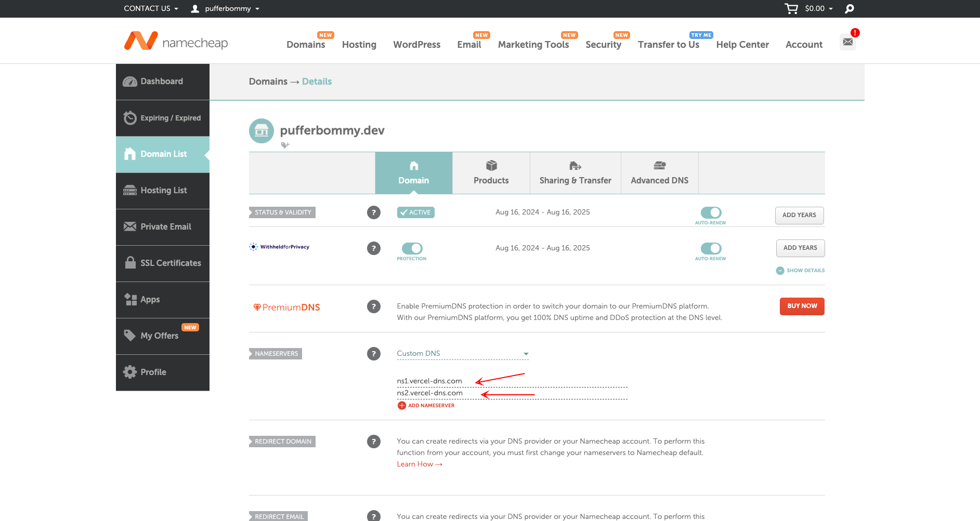
Task: Click the search magnifier icon
Action: pos(850,9)
